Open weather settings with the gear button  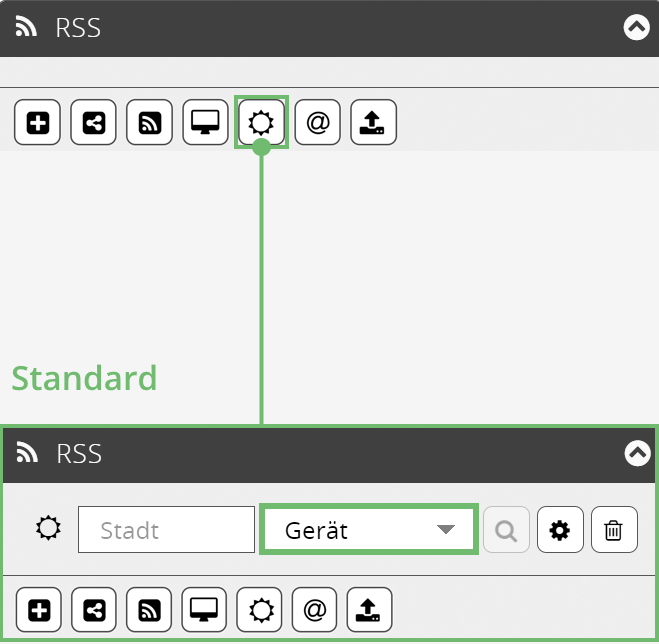tap(560, 530)
